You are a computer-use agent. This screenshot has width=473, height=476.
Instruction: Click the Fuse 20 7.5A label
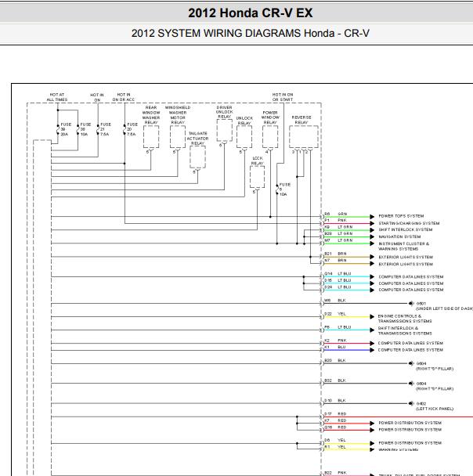[132, 129]
